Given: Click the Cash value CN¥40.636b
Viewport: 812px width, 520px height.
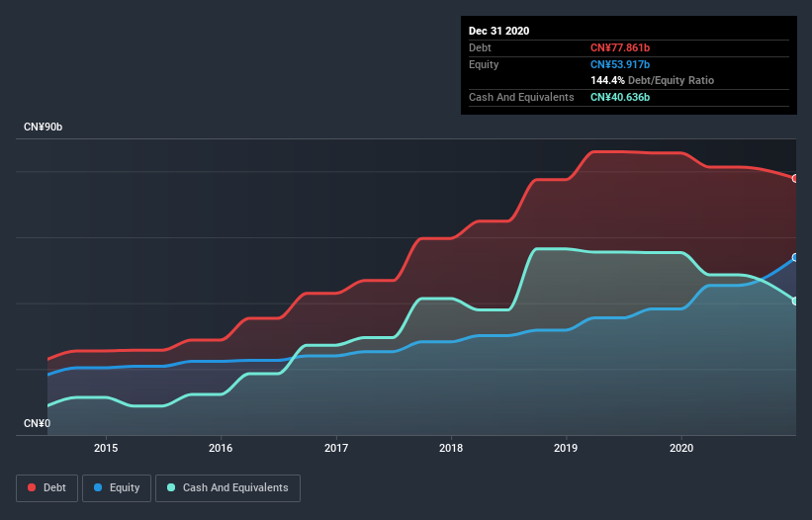Looking at the screenshot, I should [620, 97].
